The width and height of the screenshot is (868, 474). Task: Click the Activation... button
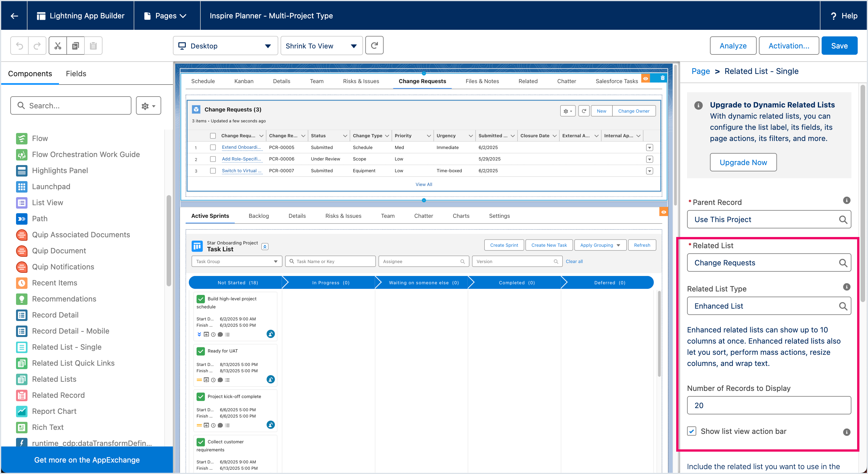(x=788, y=46)
